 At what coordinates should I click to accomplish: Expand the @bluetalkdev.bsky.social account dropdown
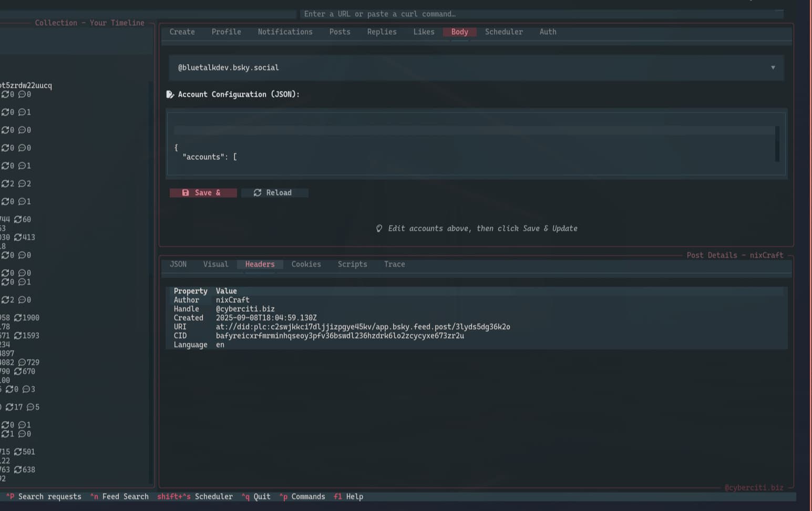(x=773, y=68)
